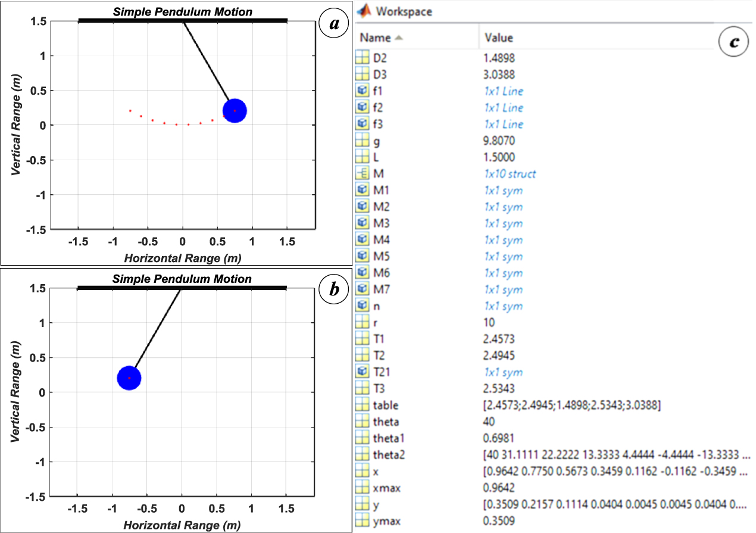Select the Line object icon for f3
The width and height of the screenshot is (756, 533).
point(361,124)
